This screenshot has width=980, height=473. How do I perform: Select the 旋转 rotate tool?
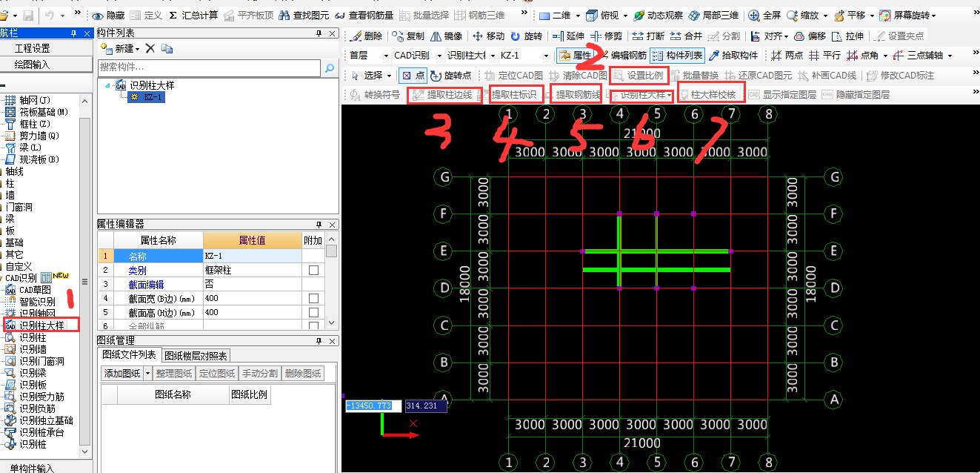pyautogui.click(x=527, y=36)
